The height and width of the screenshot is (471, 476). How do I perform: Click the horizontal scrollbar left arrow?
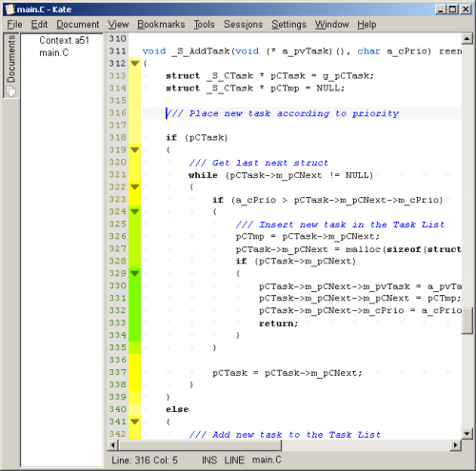(112, 445)
